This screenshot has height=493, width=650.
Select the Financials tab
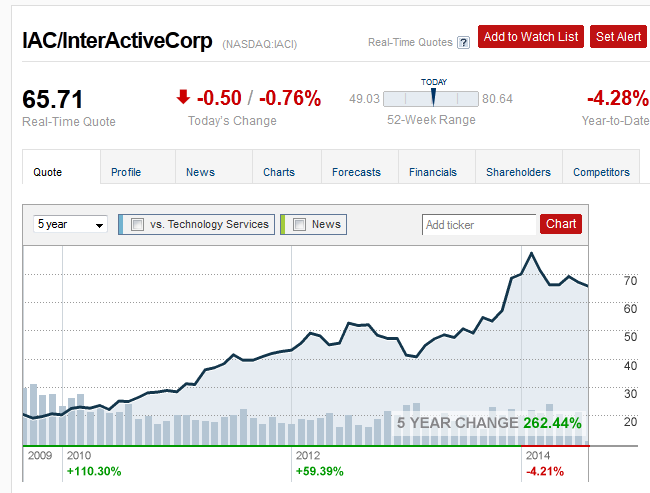tap(433, 172)
